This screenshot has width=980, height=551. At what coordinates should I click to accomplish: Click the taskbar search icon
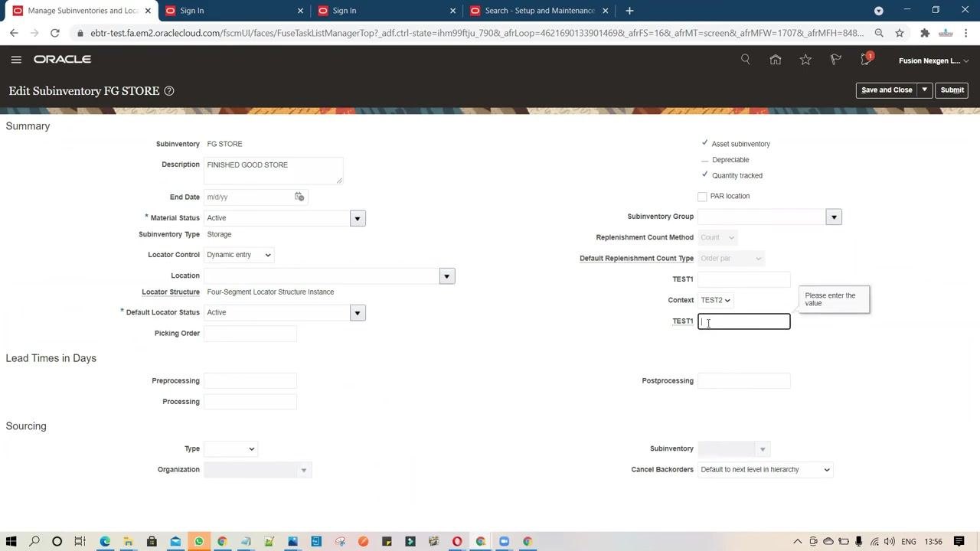pos(34,541)
